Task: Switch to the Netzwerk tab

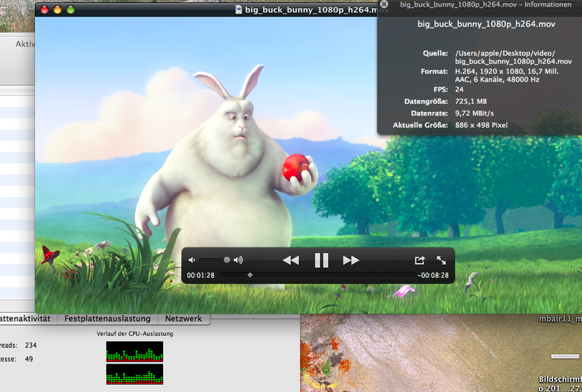Action: click(183, 319)
